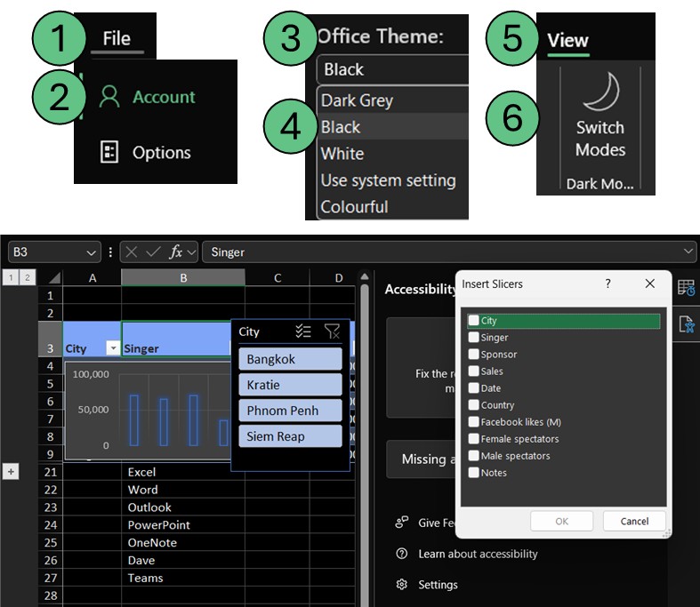Select Account in the File menu

pyautogui.click(x=164, y=97)
